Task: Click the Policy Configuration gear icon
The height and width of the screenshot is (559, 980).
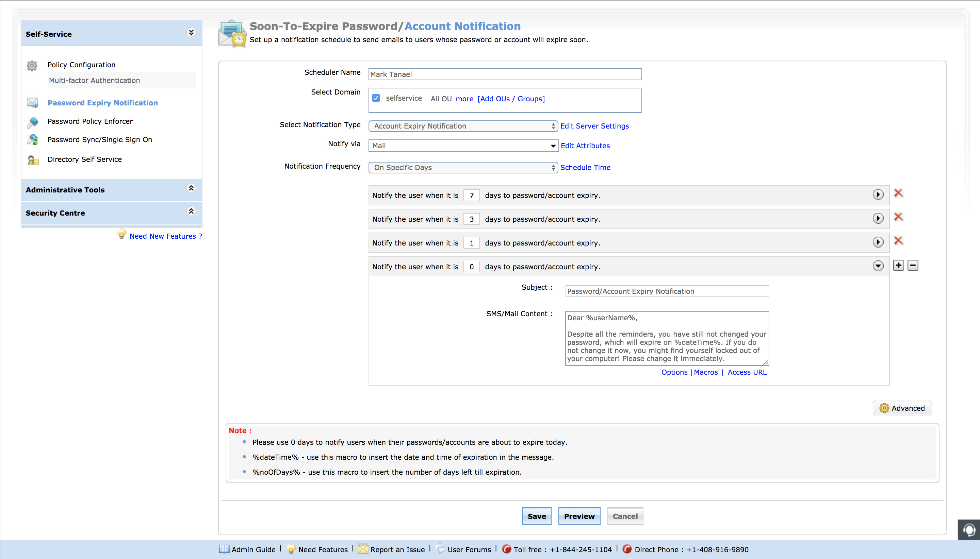Action: pos(32,65)
